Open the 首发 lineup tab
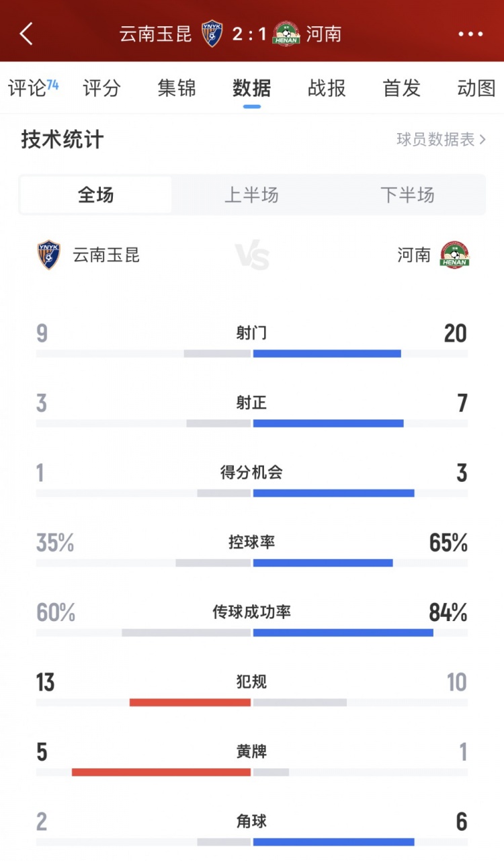 pos(401,88)
